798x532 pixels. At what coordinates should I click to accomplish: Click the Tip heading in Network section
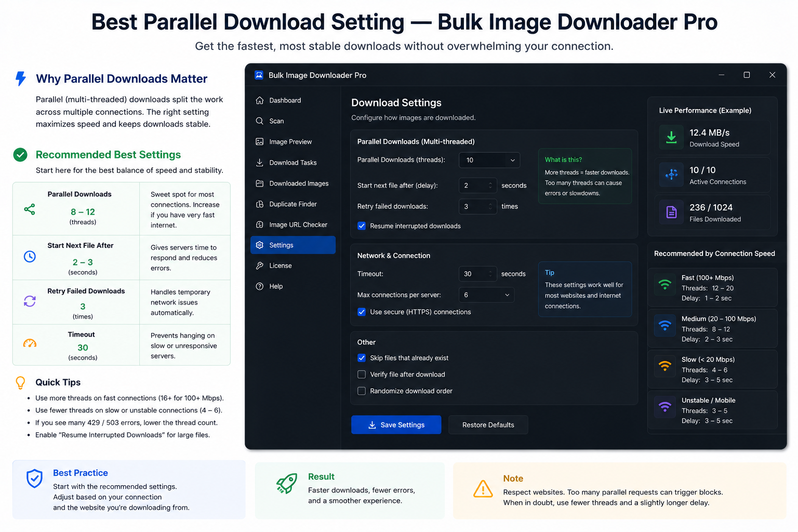550,272
